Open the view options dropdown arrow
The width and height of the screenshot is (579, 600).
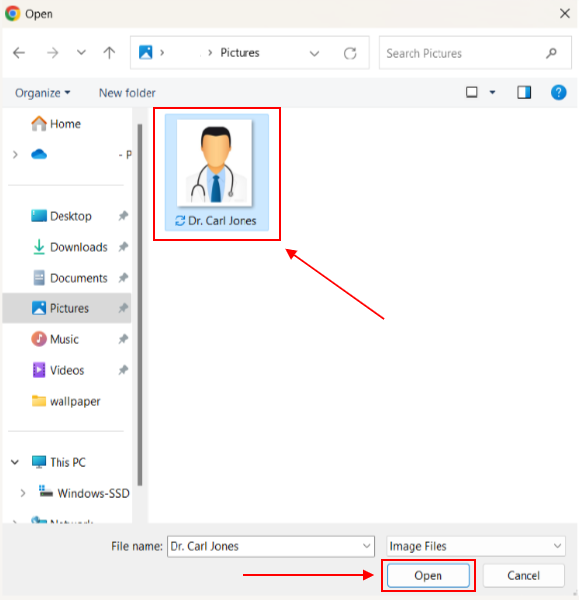(x=493, y=92)
